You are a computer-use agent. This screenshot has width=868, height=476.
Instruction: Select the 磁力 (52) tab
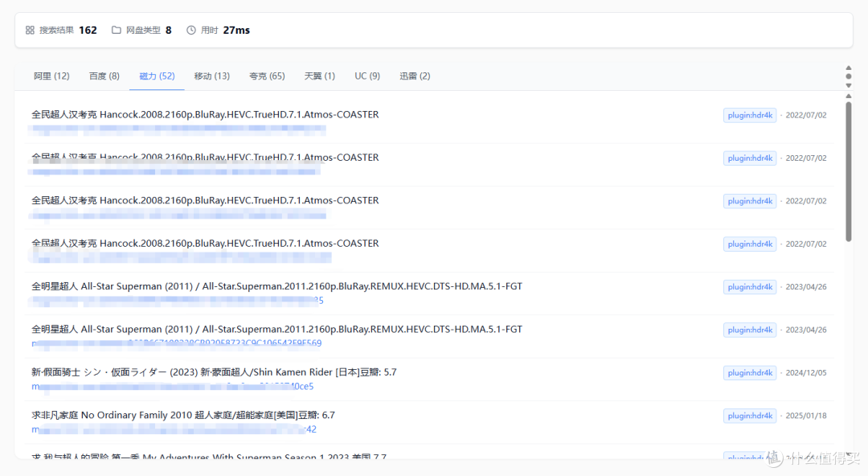pos(158,76)
